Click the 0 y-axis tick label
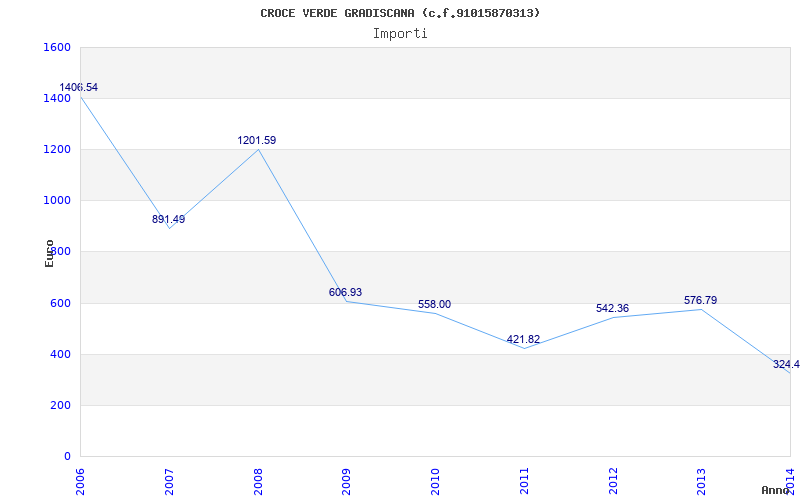The image size is (800, 500). 67,456
